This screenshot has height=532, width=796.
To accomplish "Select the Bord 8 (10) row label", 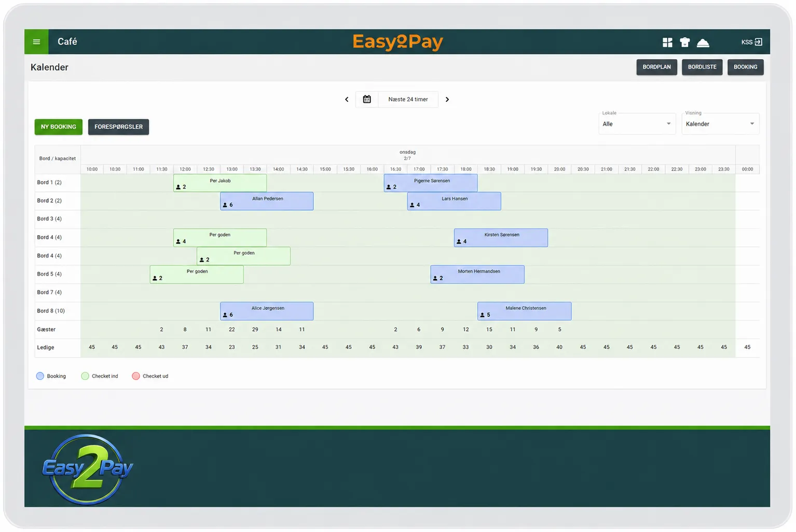I will 51,311.
